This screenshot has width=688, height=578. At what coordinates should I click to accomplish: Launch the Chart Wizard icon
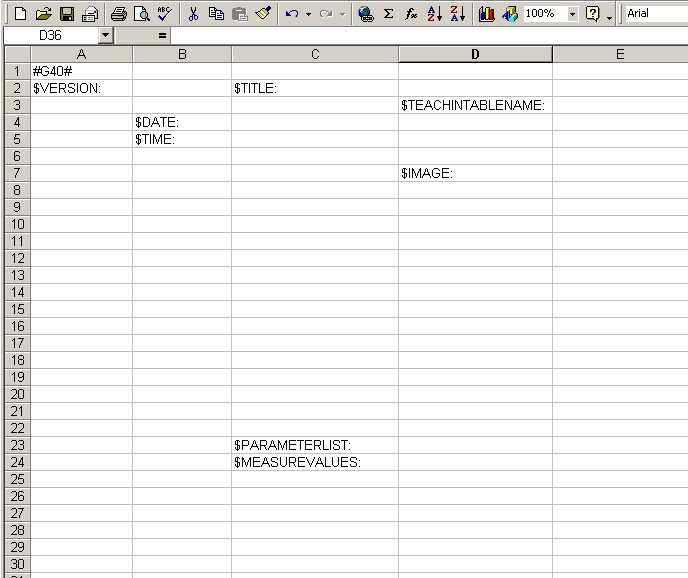click(487, 14)
